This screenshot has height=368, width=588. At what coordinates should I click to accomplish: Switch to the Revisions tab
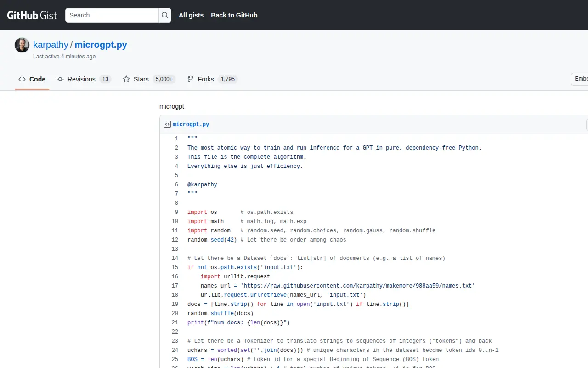click(81, 79)
